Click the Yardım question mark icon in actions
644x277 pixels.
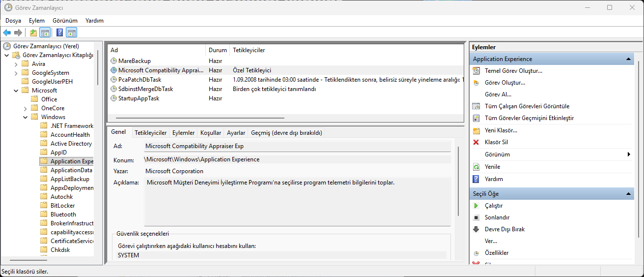[476, 179]
